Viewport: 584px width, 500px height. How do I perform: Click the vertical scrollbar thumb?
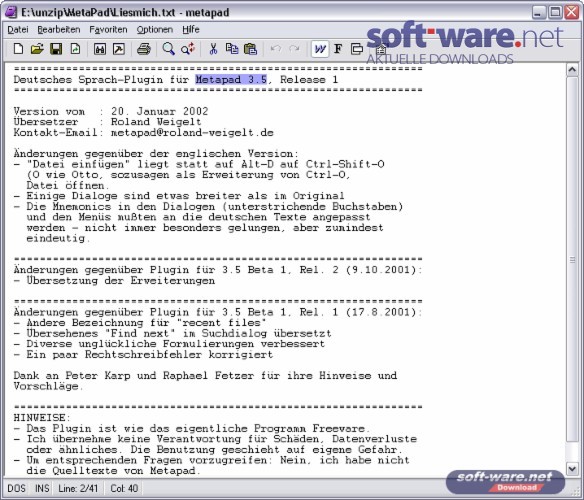click(x=572, y=259)
